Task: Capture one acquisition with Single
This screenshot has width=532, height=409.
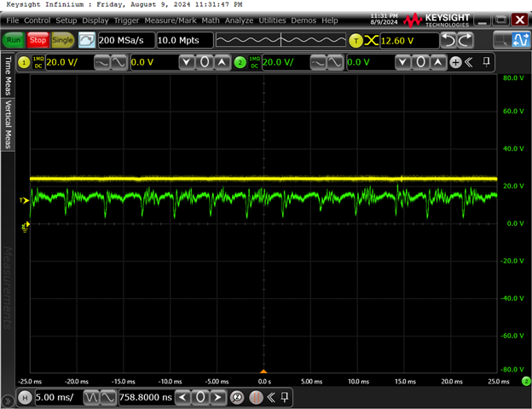Action: pyautogui.click(x=62, y=40)
